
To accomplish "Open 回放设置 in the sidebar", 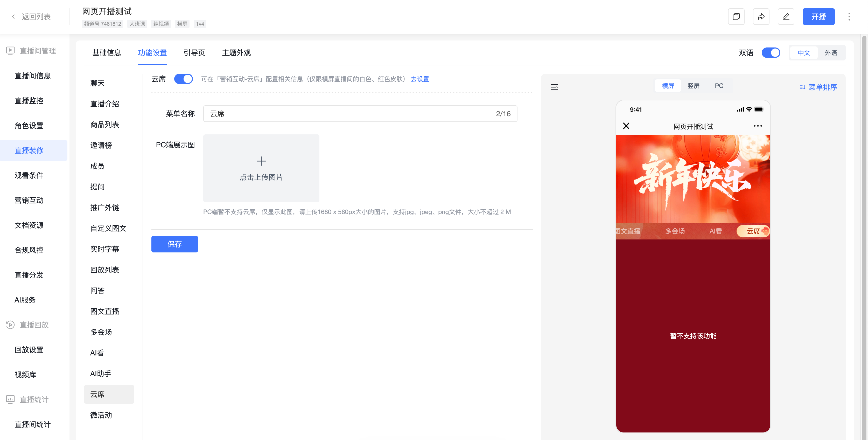I will coord(29,350).
